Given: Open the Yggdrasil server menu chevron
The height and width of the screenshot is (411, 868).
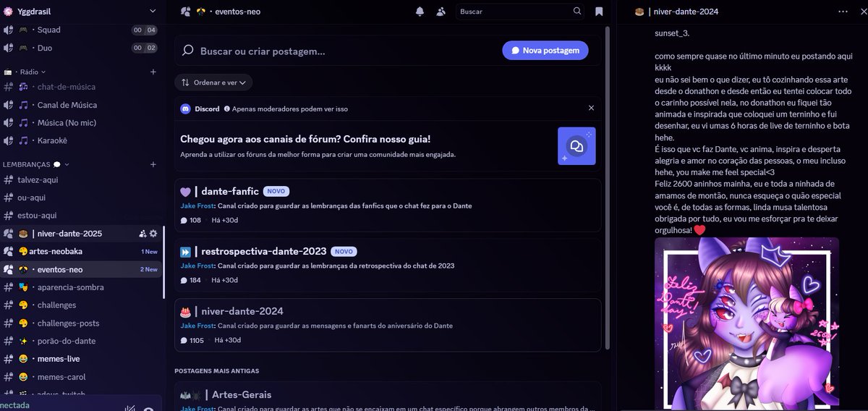Looking at the screenshot, I should coord(152,11).
